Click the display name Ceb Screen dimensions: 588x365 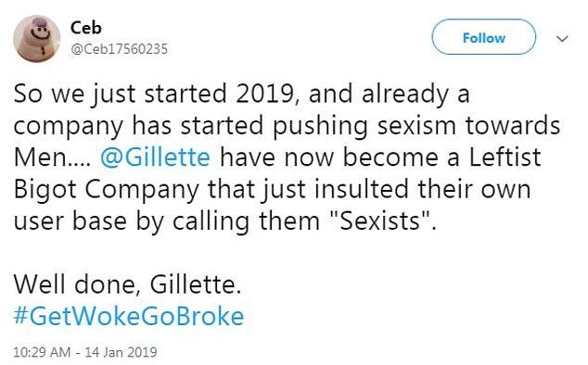(85, 28)
